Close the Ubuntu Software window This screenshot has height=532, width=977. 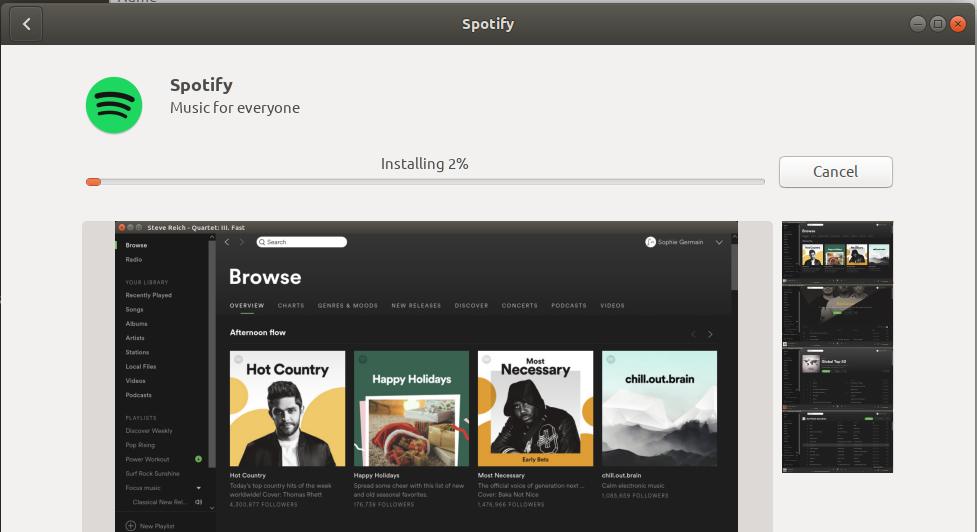click(958, 24)
